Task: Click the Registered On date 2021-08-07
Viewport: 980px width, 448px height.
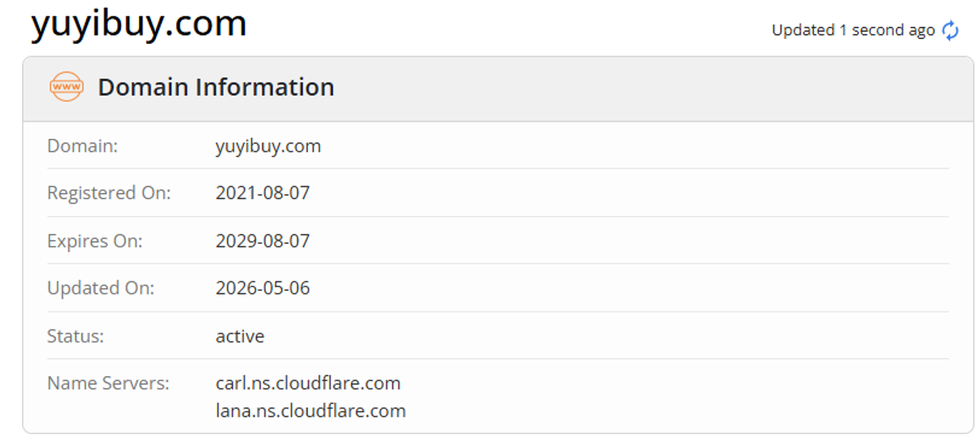Action: [263, 193]
